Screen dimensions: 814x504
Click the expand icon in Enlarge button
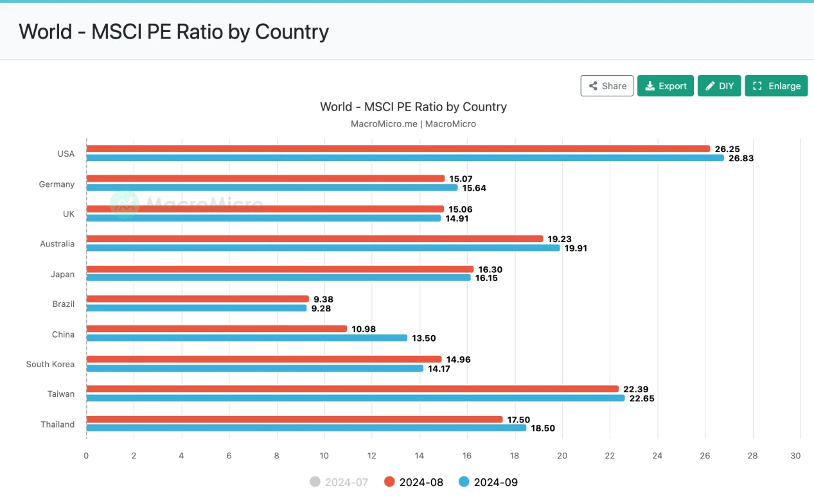757,86
